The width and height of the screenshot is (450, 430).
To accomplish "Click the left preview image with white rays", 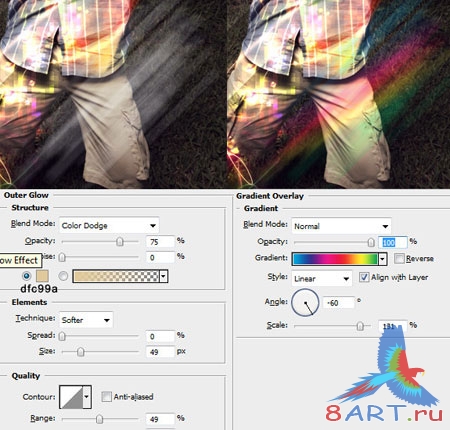I will 113,94.
